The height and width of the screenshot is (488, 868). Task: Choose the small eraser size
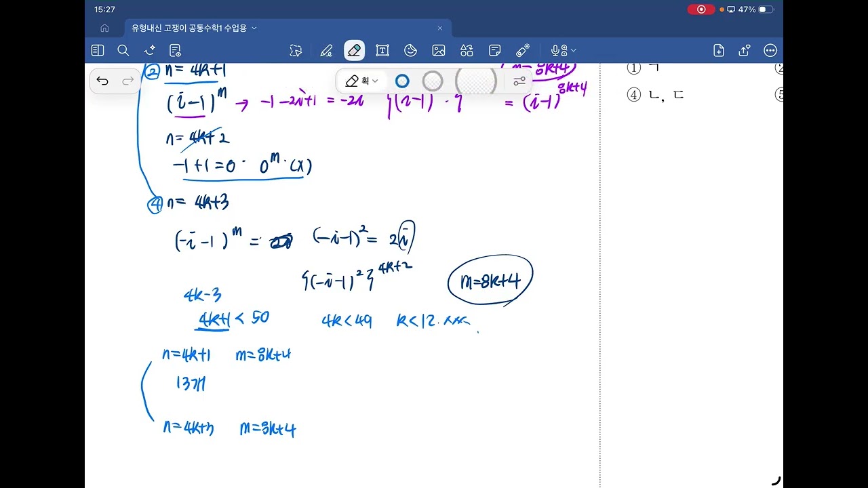coord(402,81)
